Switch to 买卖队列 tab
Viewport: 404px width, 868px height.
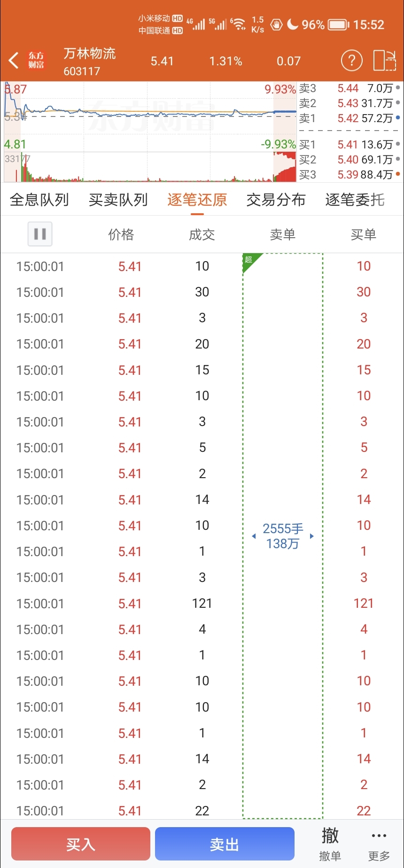(x=118, y=200)
